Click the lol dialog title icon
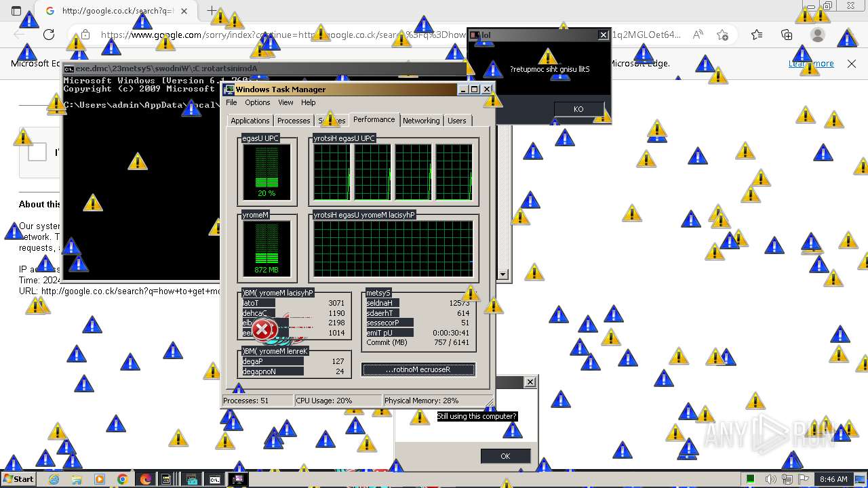The image size is (868, 488). pos(475,35)
